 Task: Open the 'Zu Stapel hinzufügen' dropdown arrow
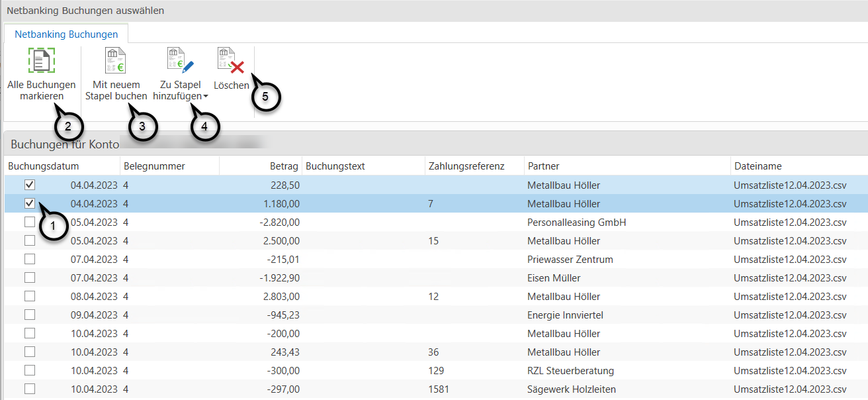pos(206,97)
